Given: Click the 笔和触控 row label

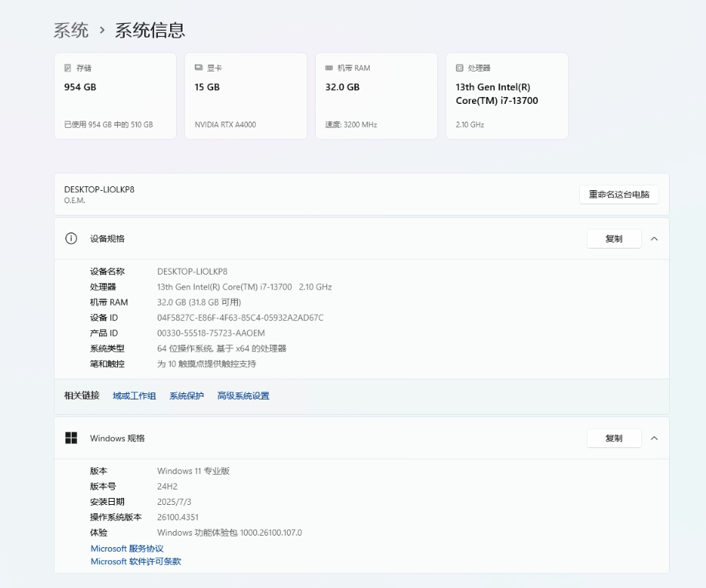Looking at the screenshot, I should coord(107,364).
